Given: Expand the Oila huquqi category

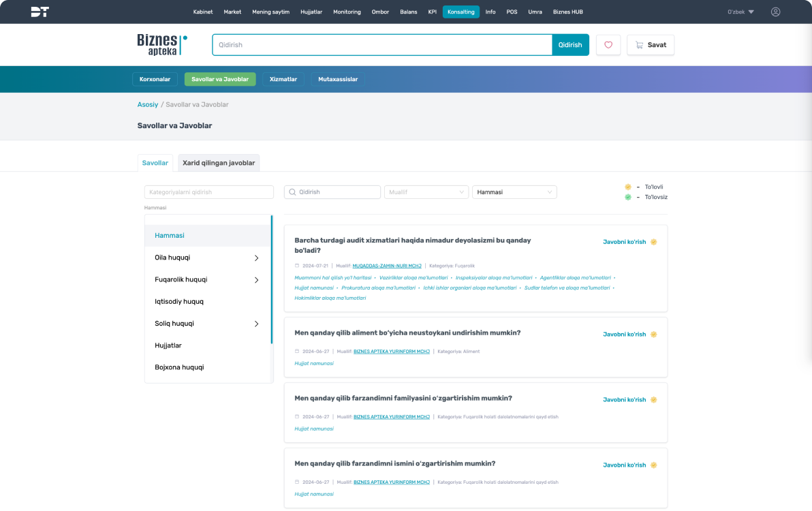Looking at the screenshot, I should [256, 258].
